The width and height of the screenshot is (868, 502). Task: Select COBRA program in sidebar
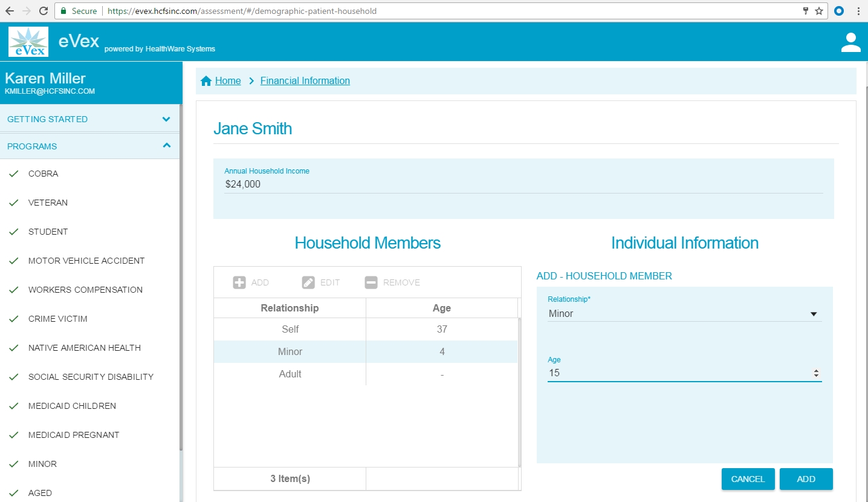click(x=44, y=174)
